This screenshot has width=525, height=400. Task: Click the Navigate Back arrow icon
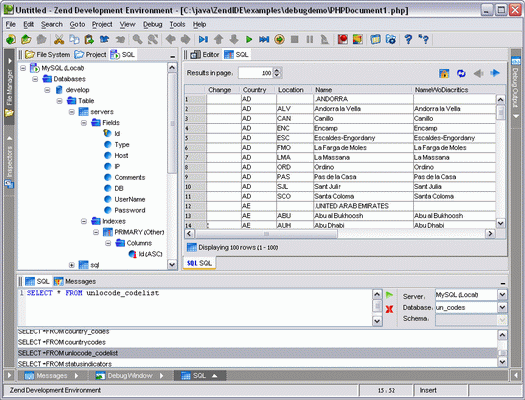(x=171, y=39)
